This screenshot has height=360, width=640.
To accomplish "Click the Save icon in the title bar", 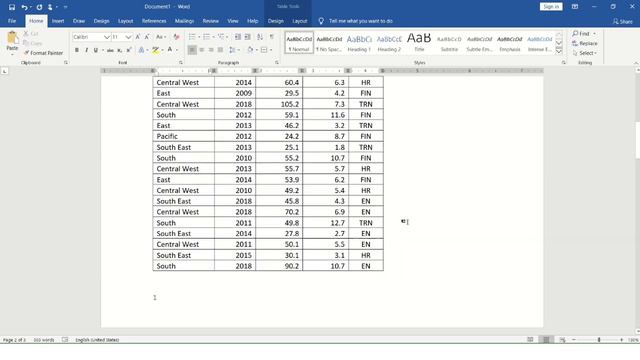I will [12, 7].
